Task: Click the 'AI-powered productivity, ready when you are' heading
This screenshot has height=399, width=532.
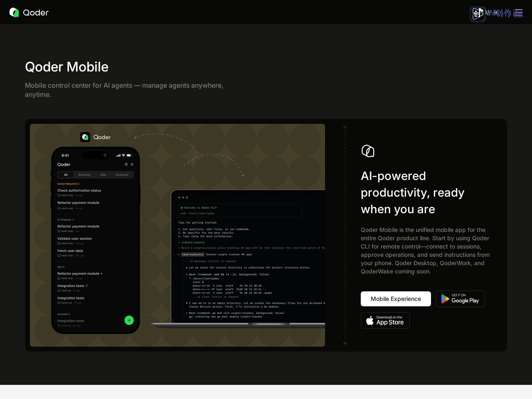Action: pyautogui.click(x=412, y=192)
